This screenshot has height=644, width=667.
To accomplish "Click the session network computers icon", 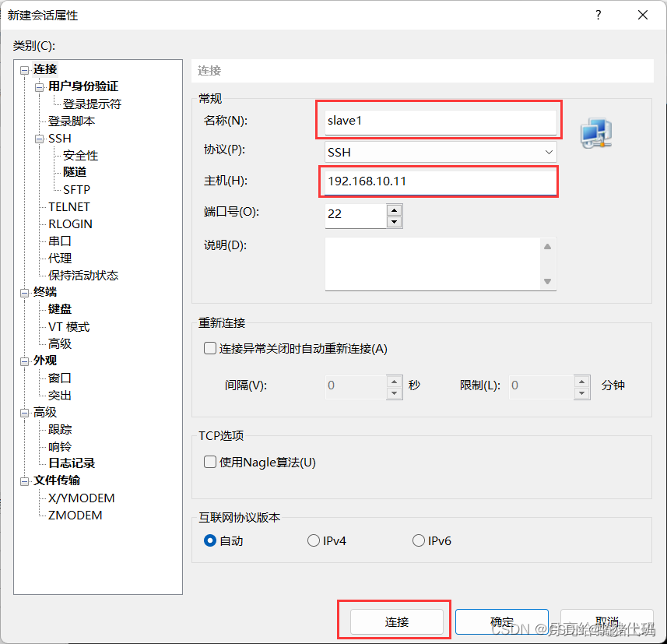I will (596, 134).
